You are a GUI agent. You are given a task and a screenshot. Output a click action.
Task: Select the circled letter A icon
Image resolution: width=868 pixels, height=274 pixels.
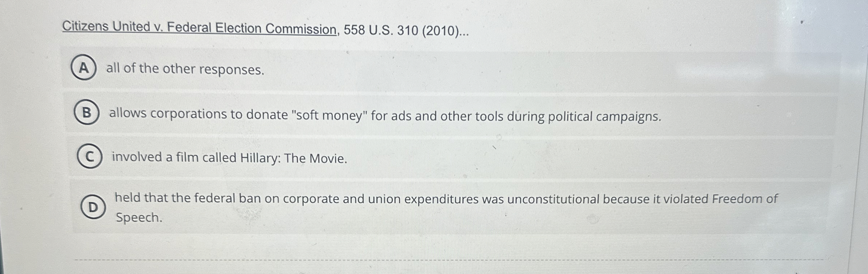tap(84, 68)
